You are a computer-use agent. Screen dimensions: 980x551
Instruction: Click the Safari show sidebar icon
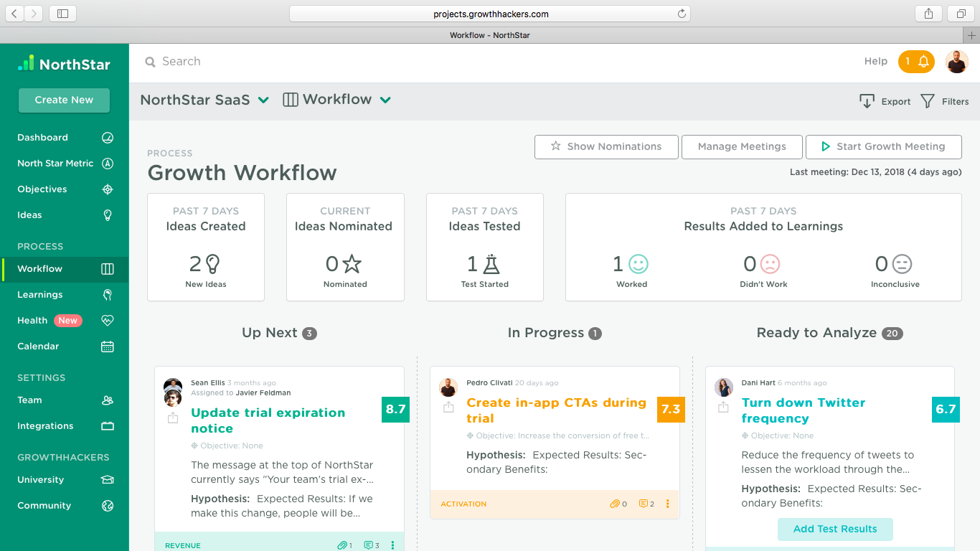62,14
